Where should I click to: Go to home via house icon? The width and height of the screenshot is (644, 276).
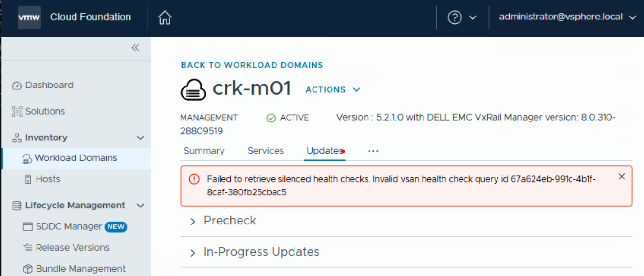pyautogui.click(x=165, y=18)
